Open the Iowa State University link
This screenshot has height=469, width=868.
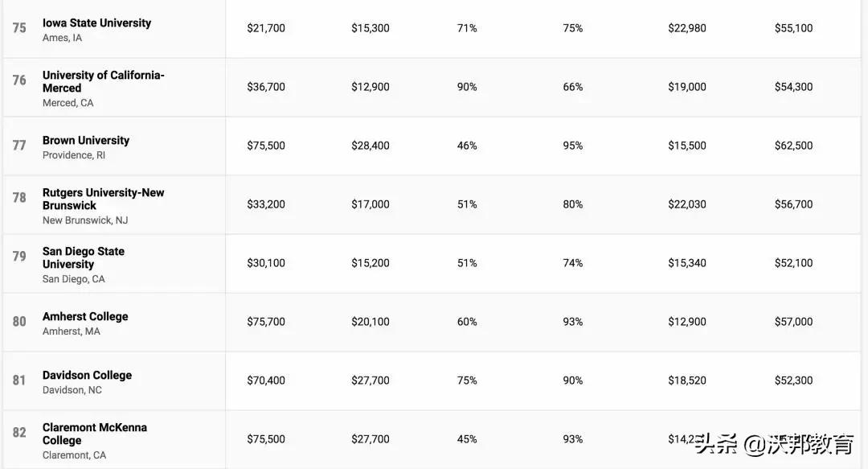click(x=96, y=23)
